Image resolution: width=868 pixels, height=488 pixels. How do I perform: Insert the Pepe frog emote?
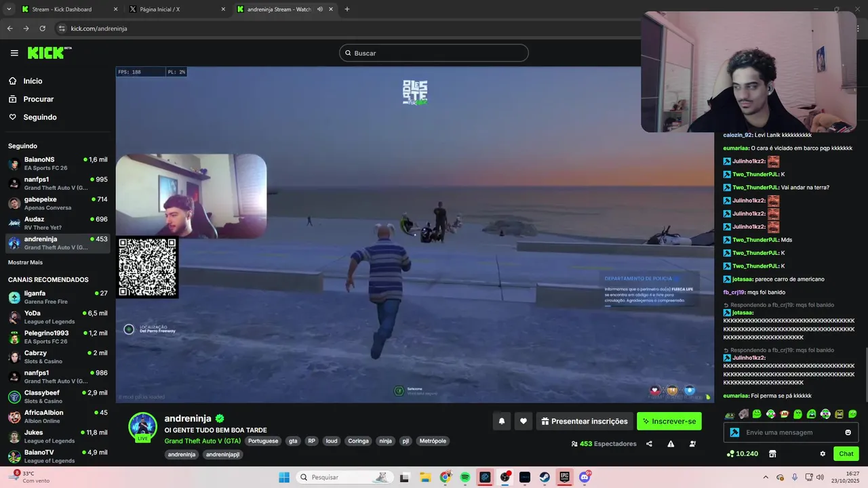point(730,414)
